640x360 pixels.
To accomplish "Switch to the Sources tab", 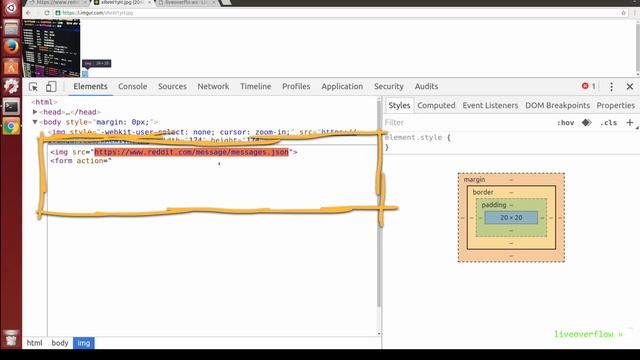I will coord(172,87).
